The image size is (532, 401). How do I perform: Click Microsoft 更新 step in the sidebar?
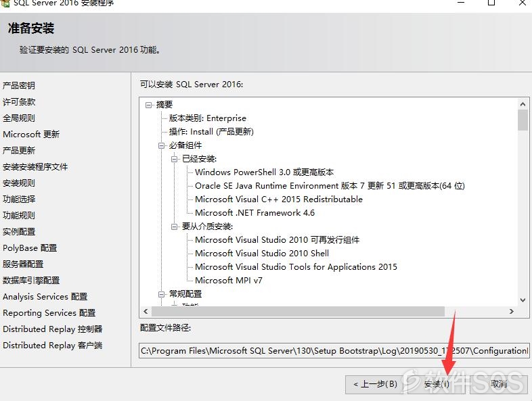click(31, 135)
